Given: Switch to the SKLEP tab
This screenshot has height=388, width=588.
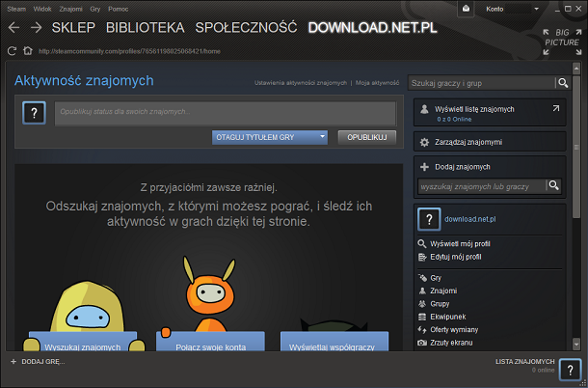Looking at the screenshot, I should tap(73, 27).
